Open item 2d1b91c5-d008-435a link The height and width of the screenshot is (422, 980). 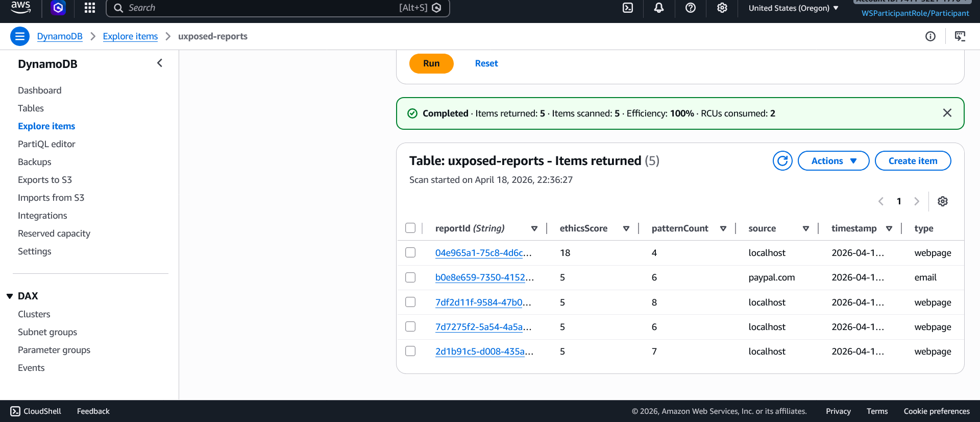pos(484,351)
